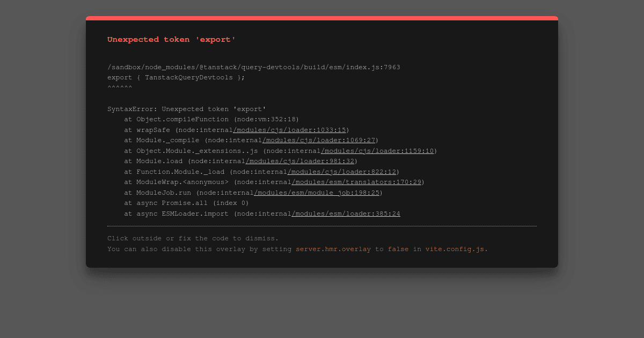Click the caret marker line under export

click(x=120, y=87)
